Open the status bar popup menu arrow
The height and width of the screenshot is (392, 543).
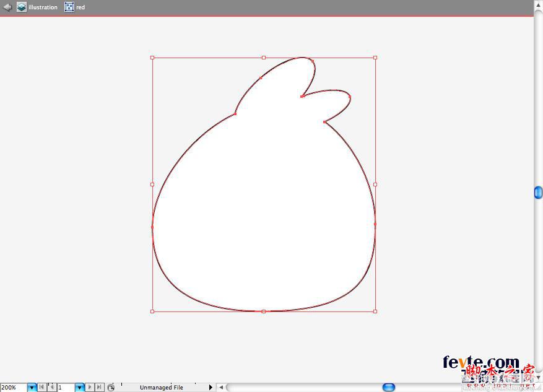(x=211, y=388)
